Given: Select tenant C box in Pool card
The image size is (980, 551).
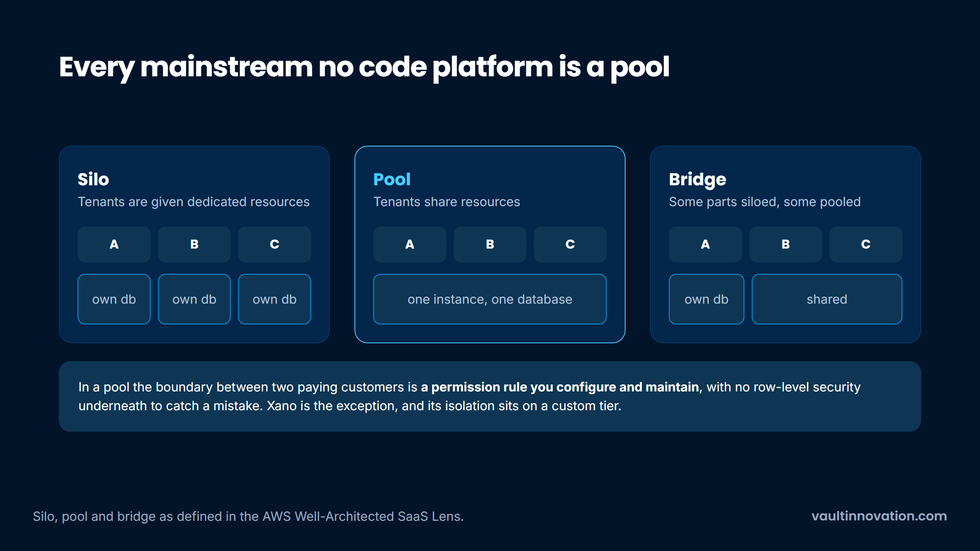Looking at the screenshot, I should [570, 244].
